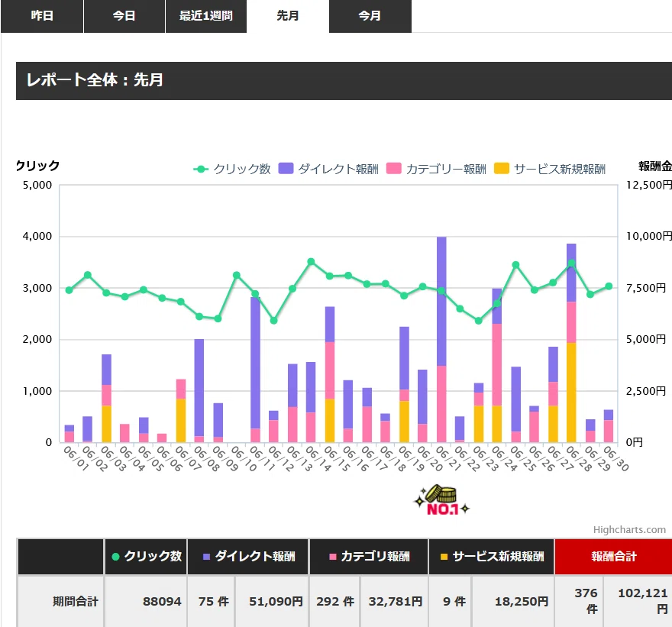Toggle クリック数 series in chart legend
The height and width of the screenshot is (627, 672).
tap(232, 169)
